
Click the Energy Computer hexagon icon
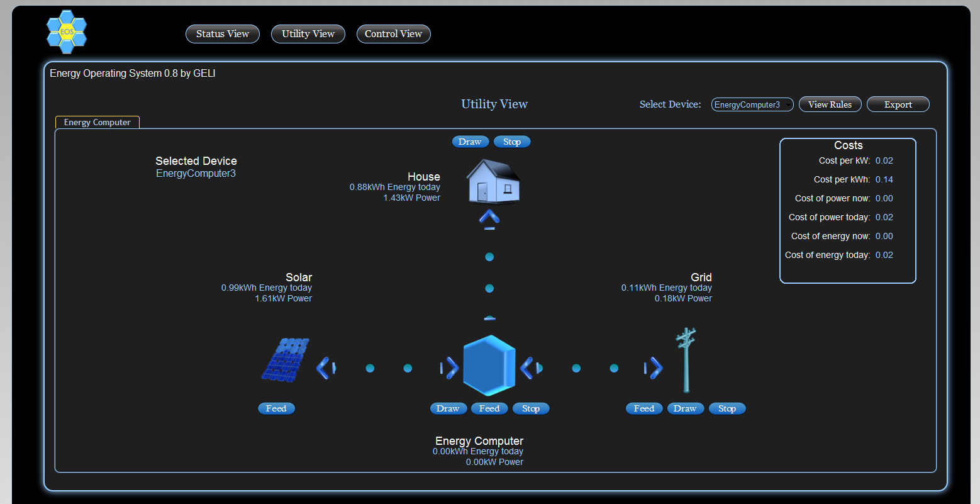[489, 365]
